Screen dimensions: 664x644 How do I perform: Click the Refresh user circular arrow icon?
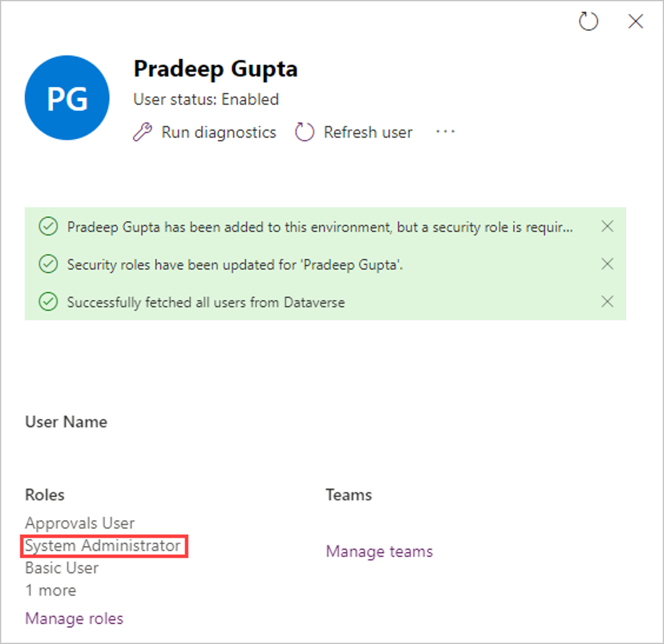(x=305, y=132)
